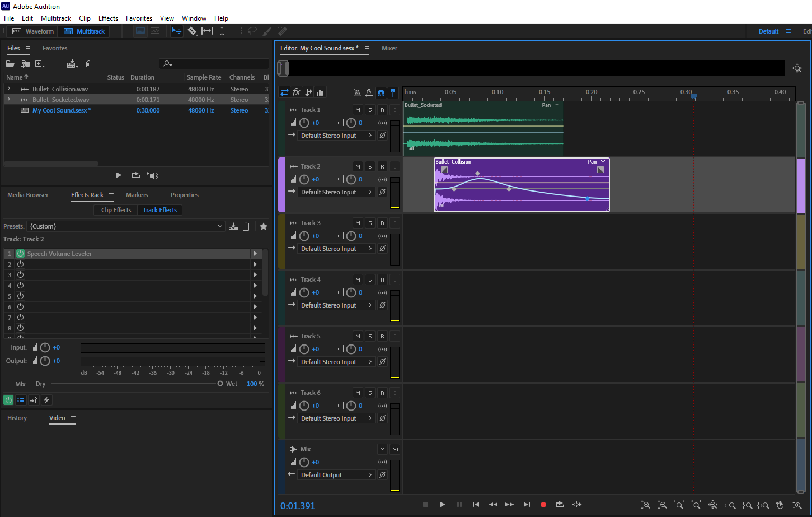Click the Dry/Wet mix slider handle
The width and height of the screenshot is (812, 517).
pyautogui.click(x=220, y=384)
